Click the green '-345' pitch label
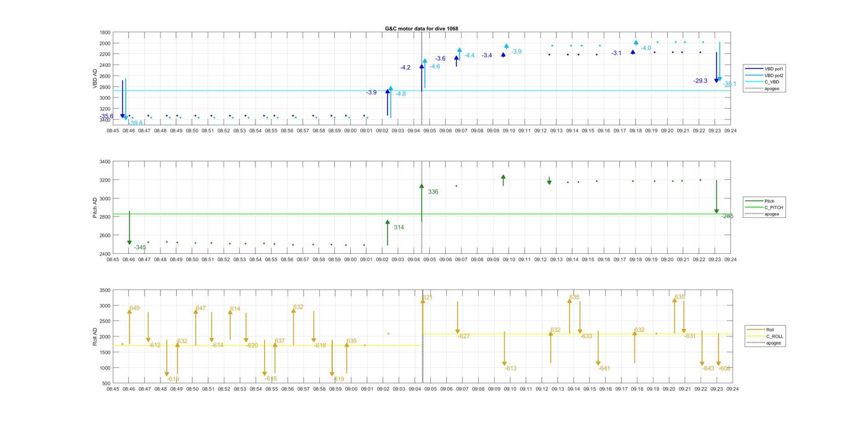Viewport: 868px width, 430px height. (x=140, y=248)
